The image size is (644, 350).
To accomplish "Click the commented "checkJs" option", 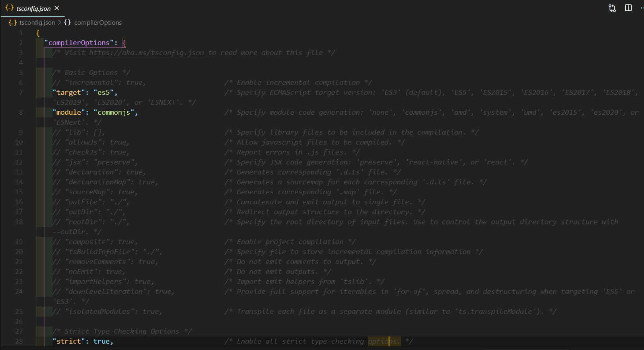I will coord(91,152).
